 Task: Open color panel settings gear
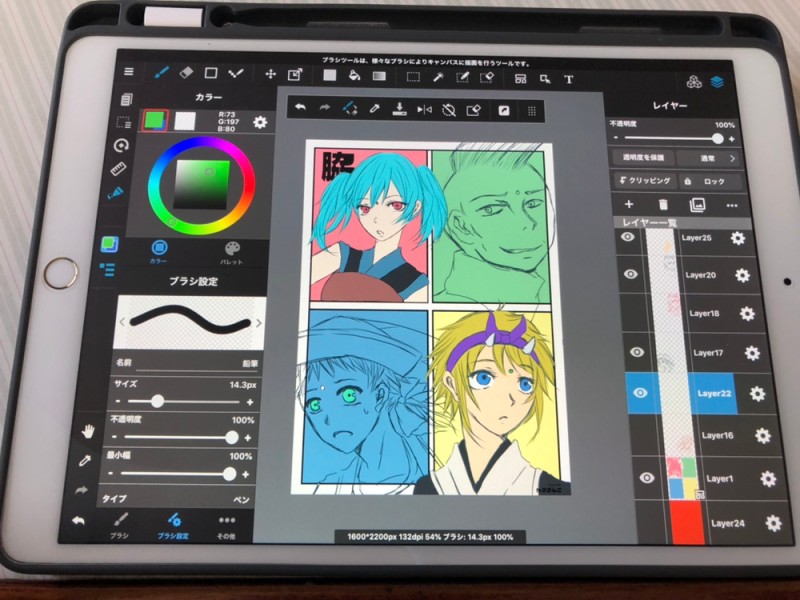point(260,122)
